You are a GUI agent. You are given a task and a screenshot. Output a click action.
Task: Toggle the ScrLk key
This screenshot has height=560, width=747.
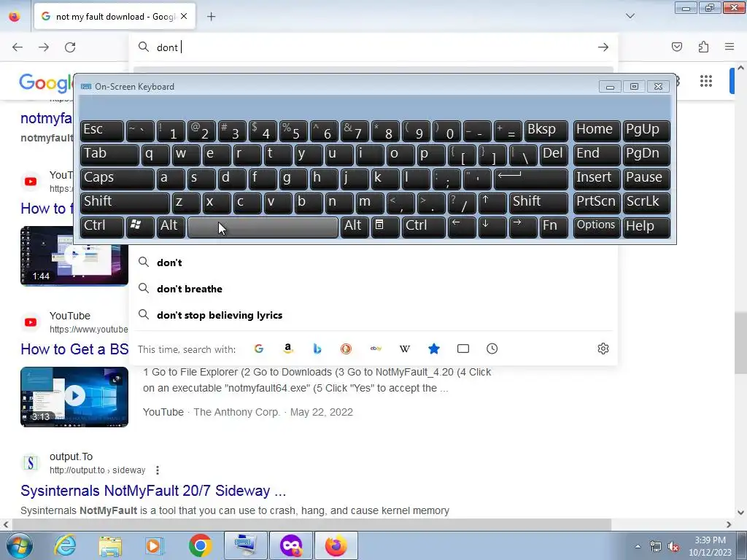(x=646, y=203)
